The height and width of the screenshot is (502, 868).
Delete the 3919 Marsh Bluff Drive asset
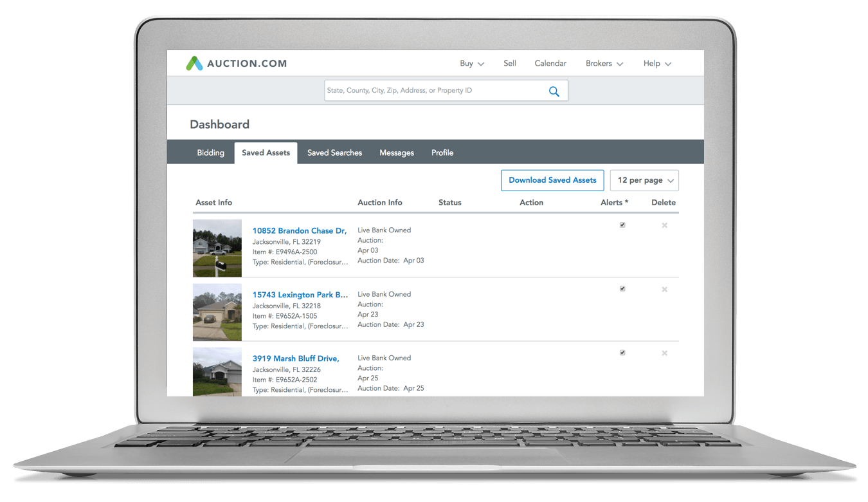coord(664,353)
